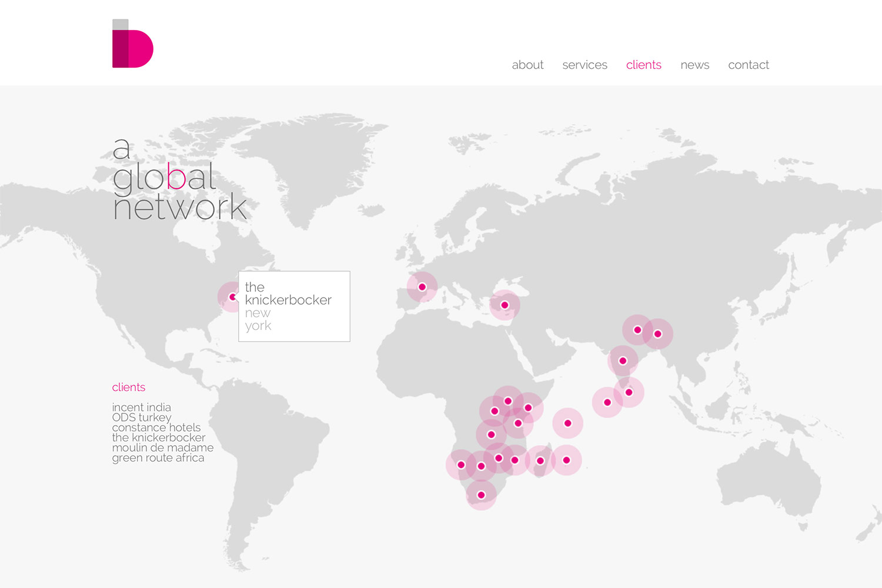
Task: Open incent india client link
Action: point(142,407)
